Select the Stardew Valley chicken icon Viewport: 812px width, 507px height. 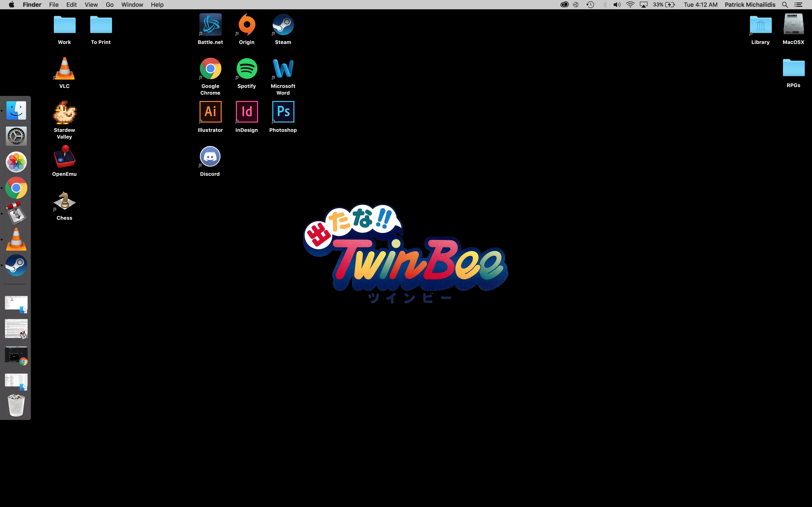click(64, 113)
